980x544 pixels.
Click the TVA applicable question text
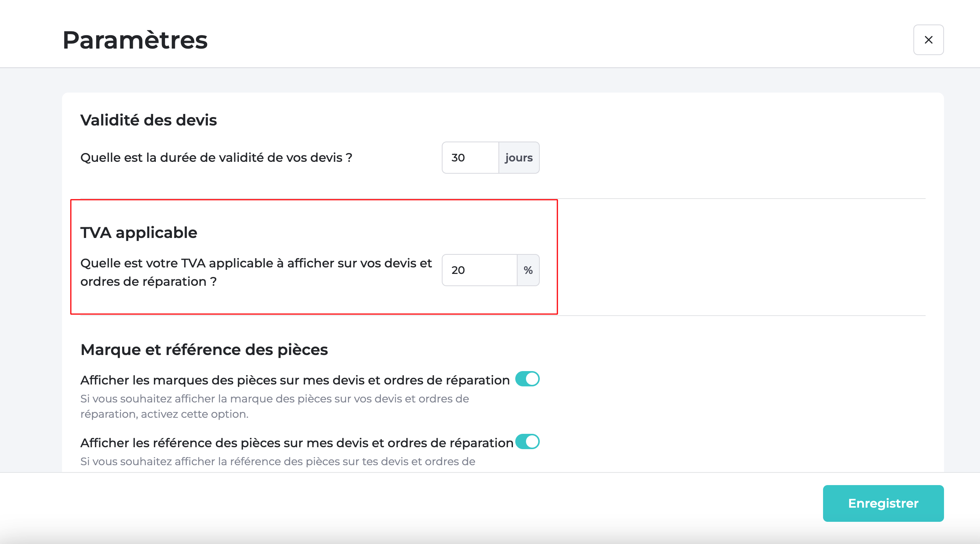(x=256, y=272)
